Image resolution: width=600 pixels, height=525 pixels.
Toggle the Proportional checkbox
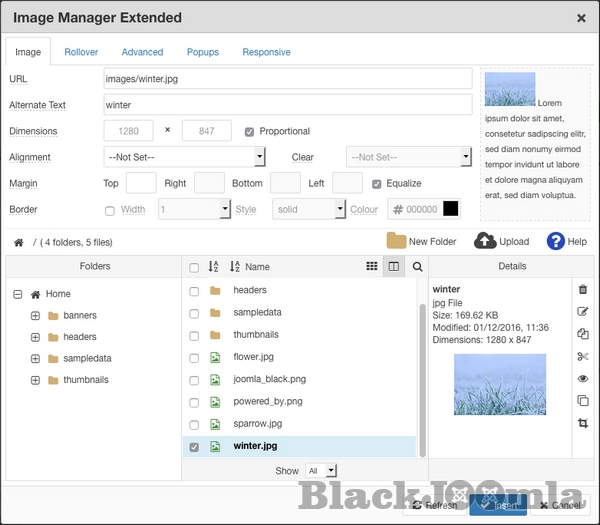[x=250, y=131]
